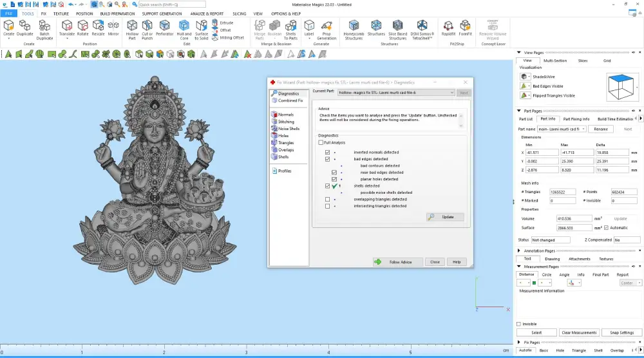Click the Follow Advice button
Image resolution: width=644 pixels, height=358 pixels.
(x=398, y=262)
